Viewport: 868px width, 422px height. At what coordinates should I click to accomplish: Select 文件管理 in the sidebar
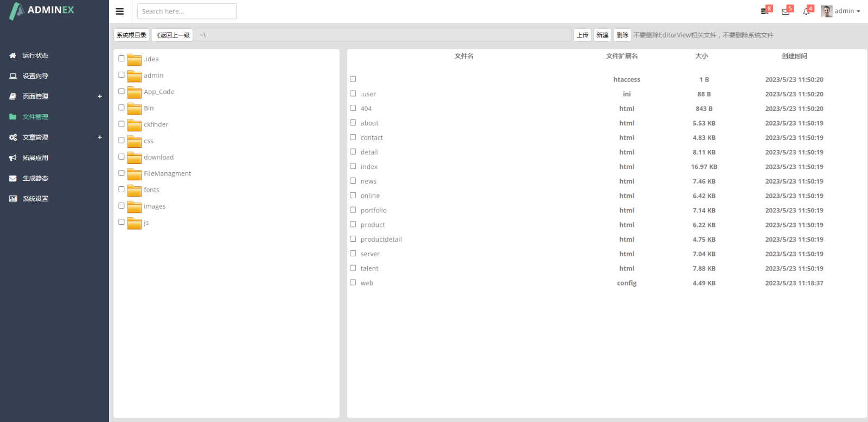[35, 117]
